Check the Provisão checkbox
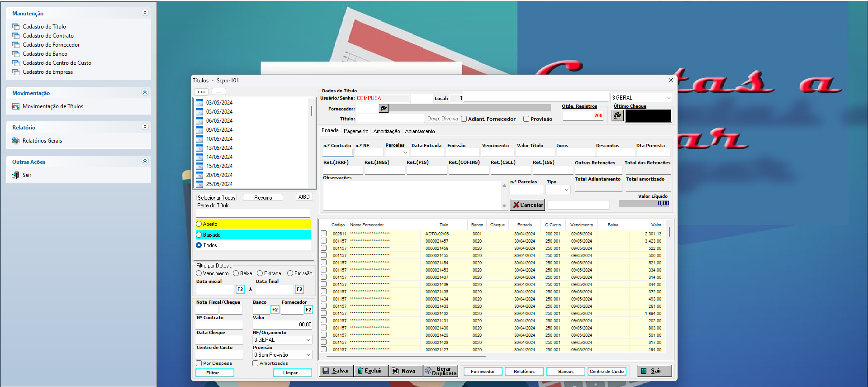 pos(526,119)
